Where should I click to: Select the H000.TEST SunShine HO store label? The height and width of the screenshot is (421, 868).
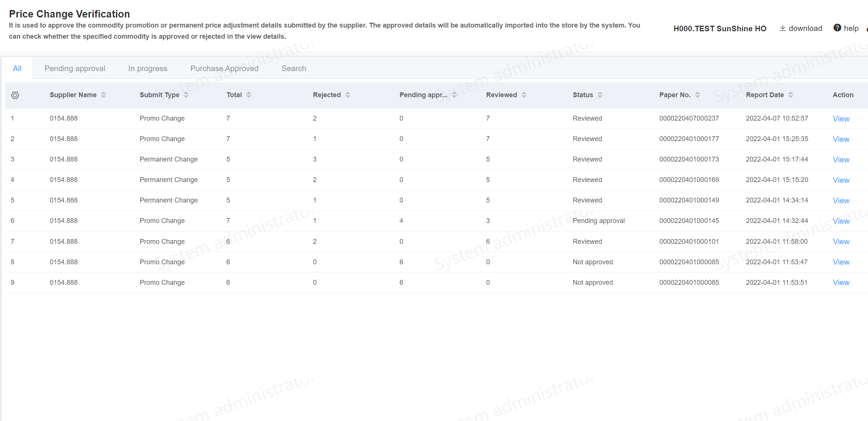click(x=719, y=29)
